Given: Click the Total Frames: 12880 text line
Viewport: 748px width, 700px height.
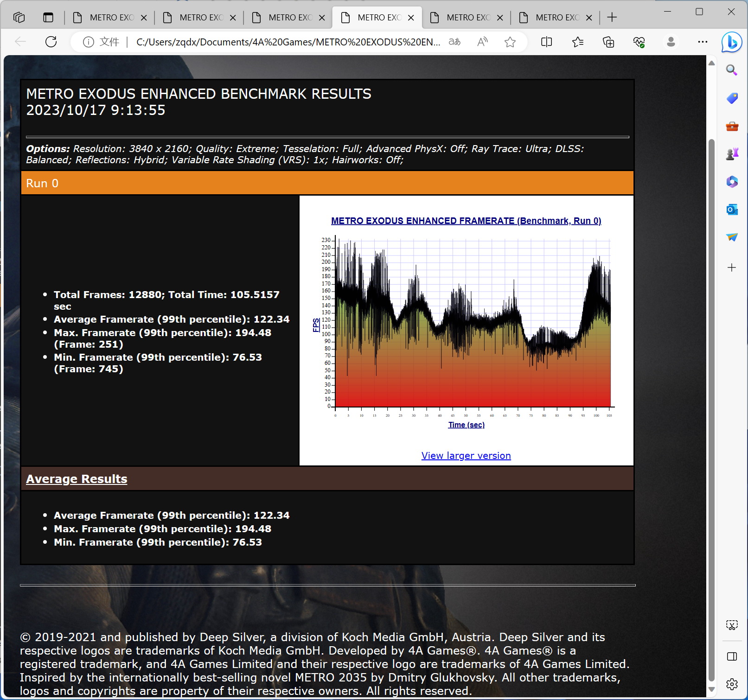Looking at the screenshot, I should click(x=166, y=300).
